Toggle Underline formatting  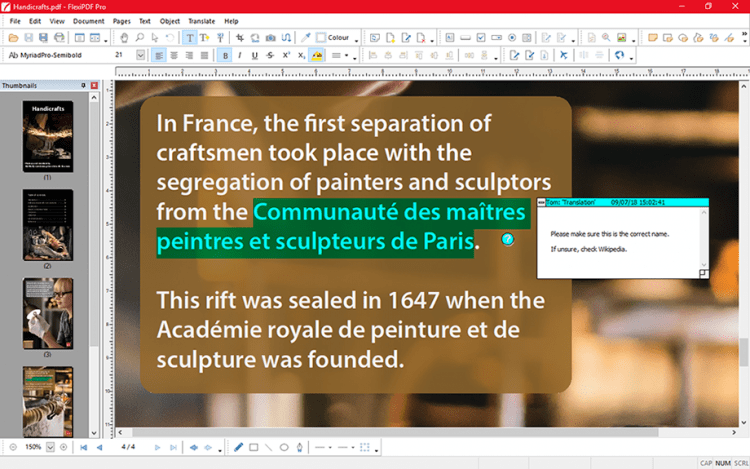click(x=255, y=55)
